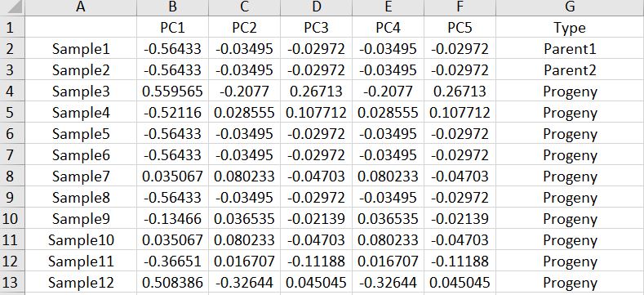This screenshot has width=644, height=295.
Task: Select cell with value 0.559565
Action: pos(172,92)
